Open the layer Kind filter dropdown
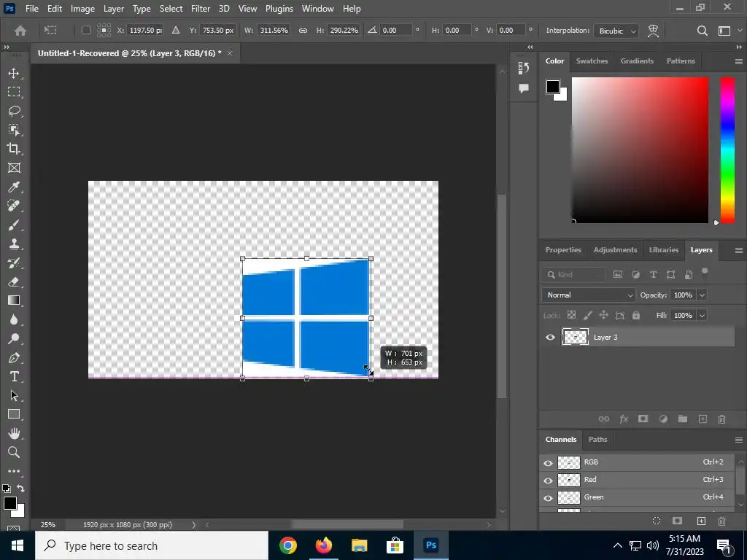Image resolution: width=747 pixels, height=560 pixels. [x=573, y=275]
